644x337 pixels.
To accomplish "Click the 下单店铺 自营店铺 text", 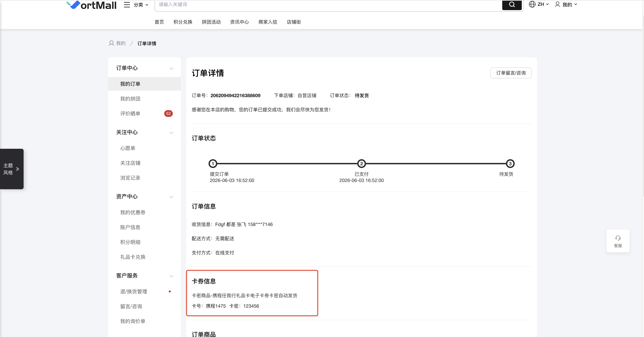I will pos(295,96).
